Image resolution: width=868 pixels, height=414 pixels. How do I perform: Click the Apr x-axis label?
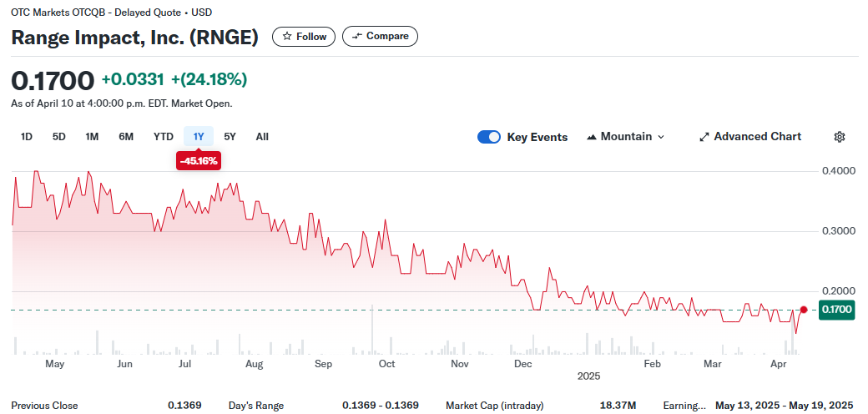[779, 364]
